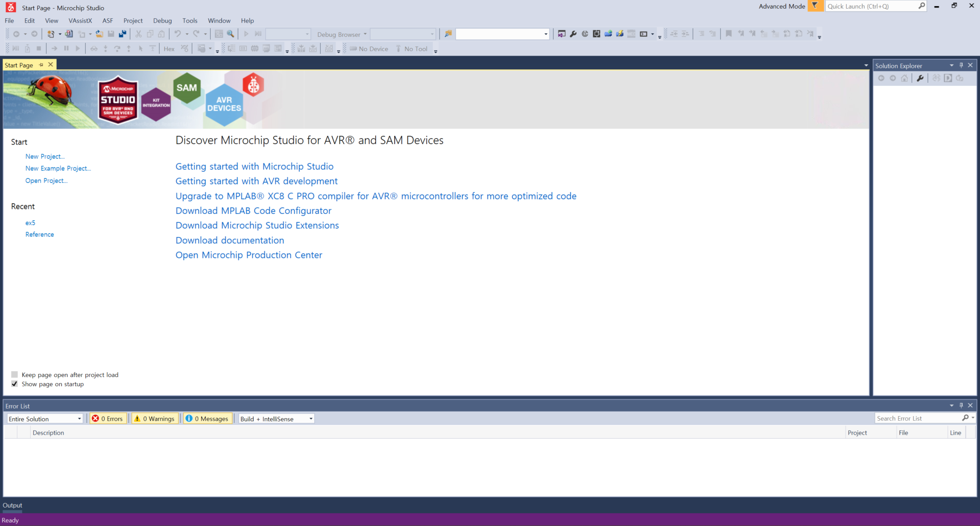Click the No Device chip button
The height and width of the screenshot is (526, 980).
[x=369, y=49]
